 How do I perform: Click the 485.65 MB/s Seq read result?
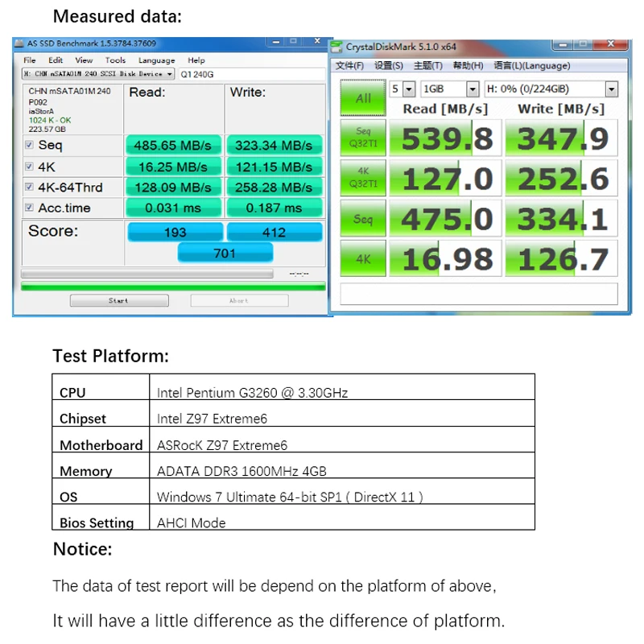point(173,145)
